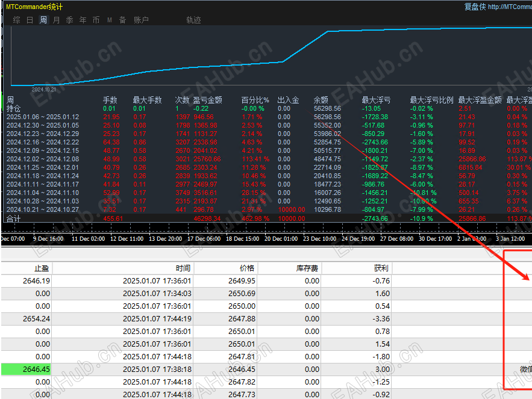532x399 pixels.
Task: Click the 最大浮亏比例 column header
Action: click(x=431, y=100)
